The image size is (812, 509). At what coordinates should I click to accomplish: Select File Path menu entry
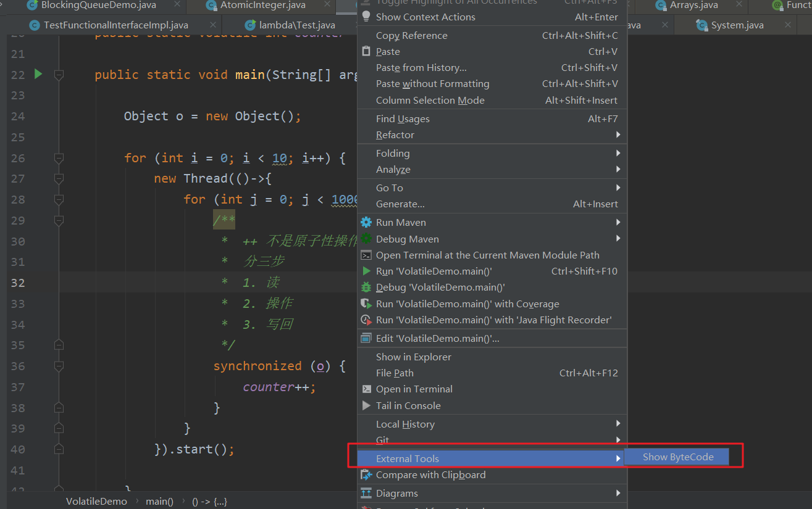pos(492,373)
